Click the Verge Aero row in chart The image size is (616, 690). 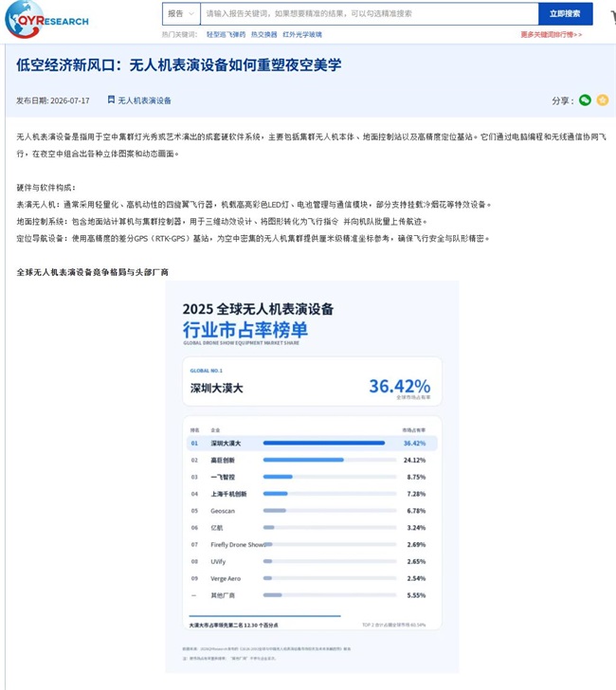[312, 579]
